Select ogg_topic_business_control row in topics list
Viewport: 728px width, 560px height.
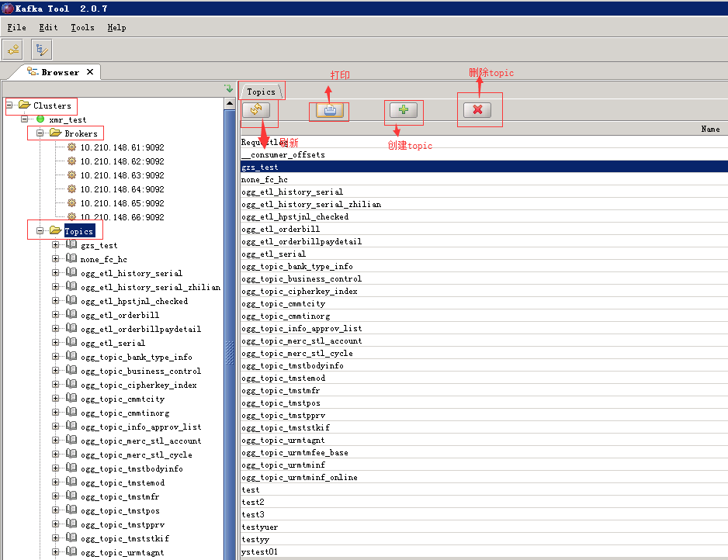484,278
